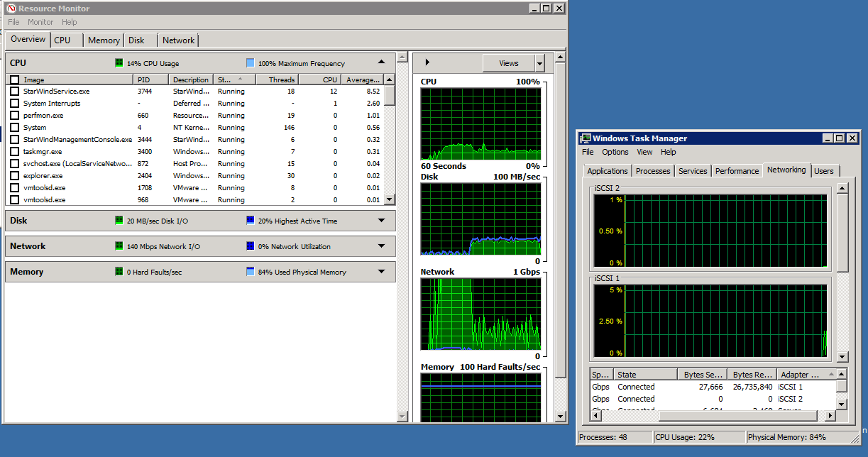Open the Views dropdown arrow
The image size is (868, 457).
[x=540, y=63]
